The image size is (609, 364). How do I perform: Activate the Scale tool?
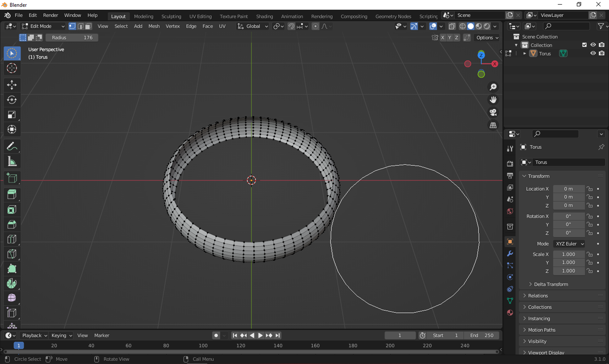[x=12, y=115]
